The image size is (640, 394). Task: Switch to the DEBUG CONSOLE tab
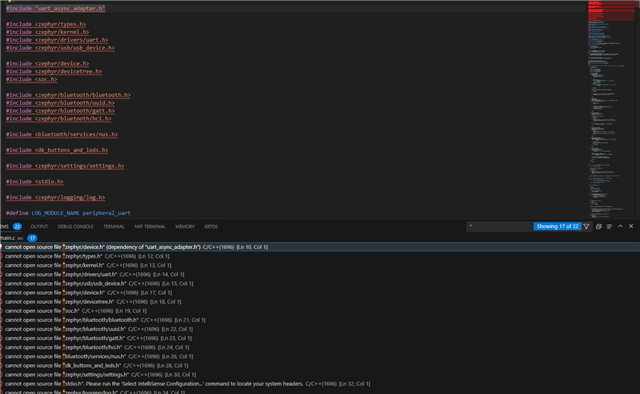pyautogui.click(x=76, y=227)
